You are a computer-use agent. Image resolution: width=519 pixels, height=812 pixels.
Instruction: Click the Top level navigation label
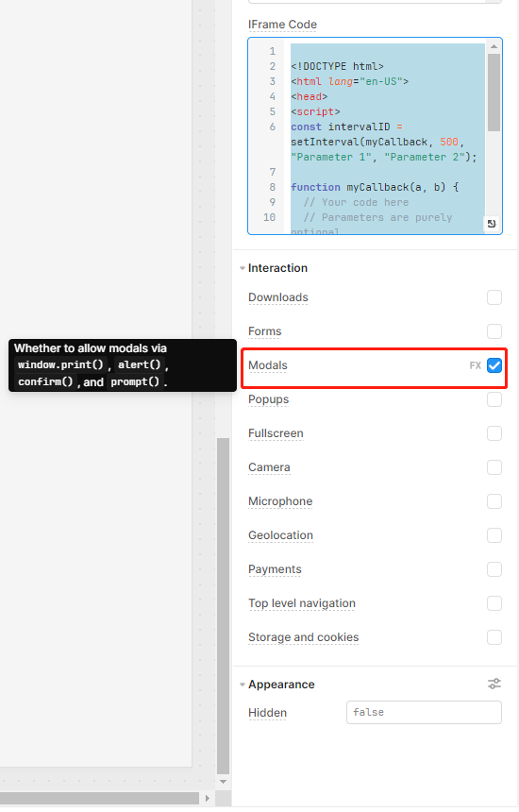pyautogui.click(x=302, y=603)
